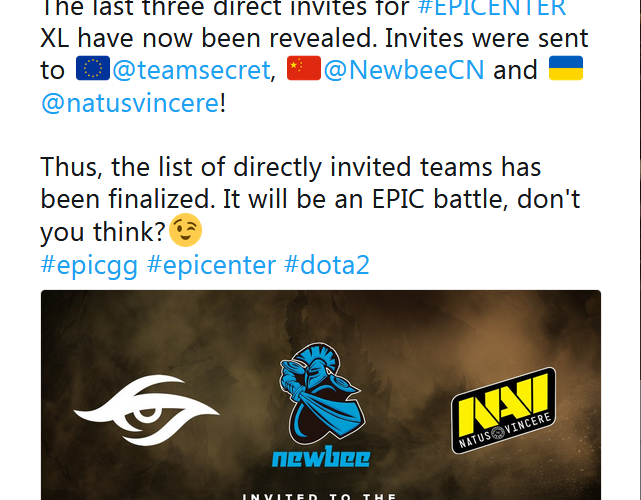Click the blue newbee wordmark text
The image size is (641, 500).
point(321,457)
